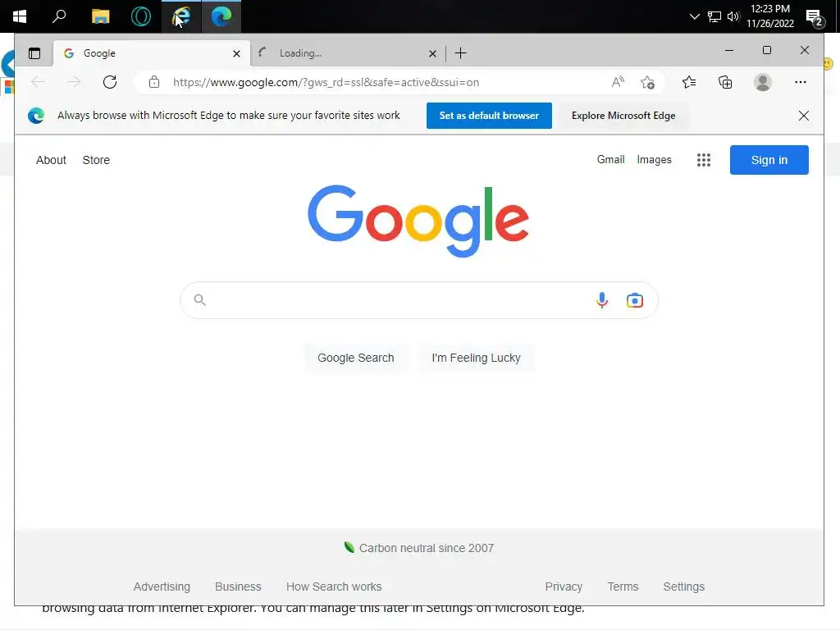Show hidden system tray icons
The image size is (840, 630).
[694, 16]
